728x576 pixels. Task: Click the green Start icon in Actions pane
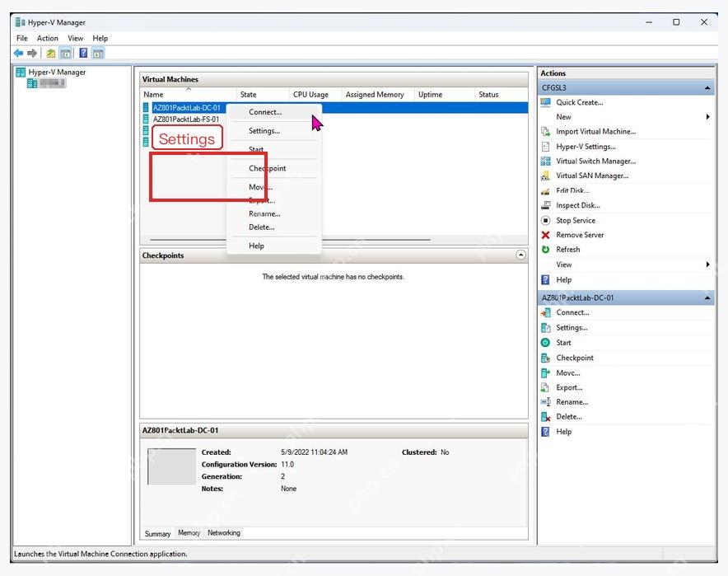click(x=545, y=343)
